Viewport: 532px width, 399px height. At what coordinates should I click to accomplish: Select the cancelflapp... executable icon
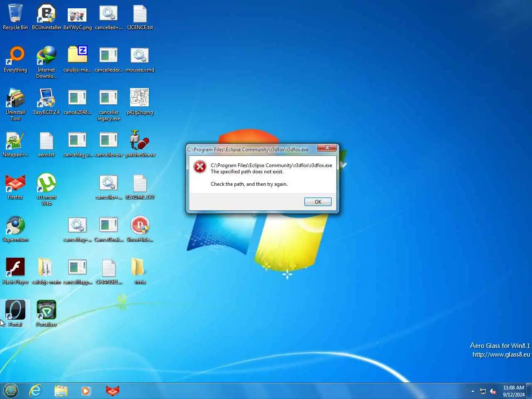[77, 271]
